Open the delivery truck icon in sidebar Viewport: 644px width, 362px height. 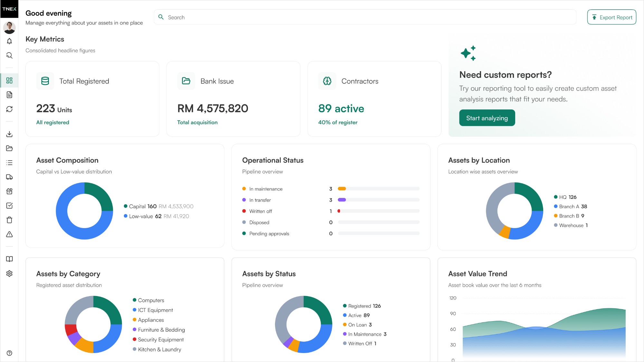point(9,177)
